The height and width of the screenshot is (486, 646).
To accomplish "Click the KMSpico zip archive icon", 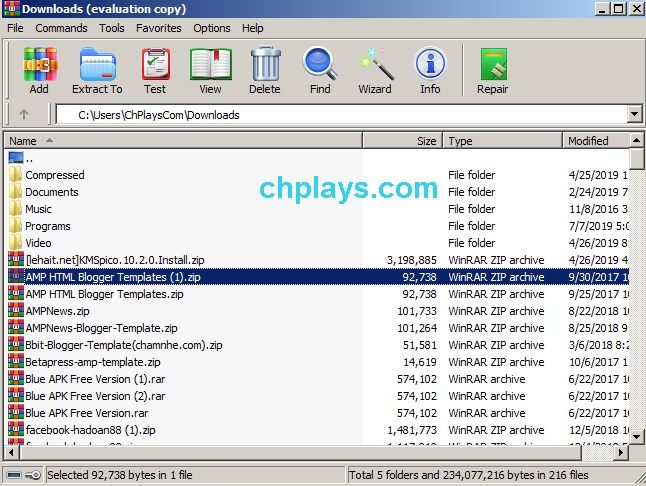I will 16,259.
